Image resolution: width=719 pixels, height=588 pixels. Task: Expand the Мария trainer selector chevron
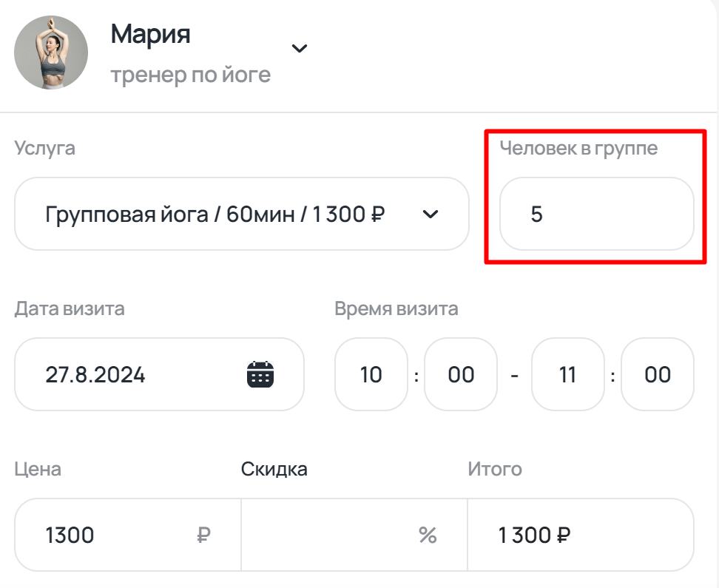(300, 47)
